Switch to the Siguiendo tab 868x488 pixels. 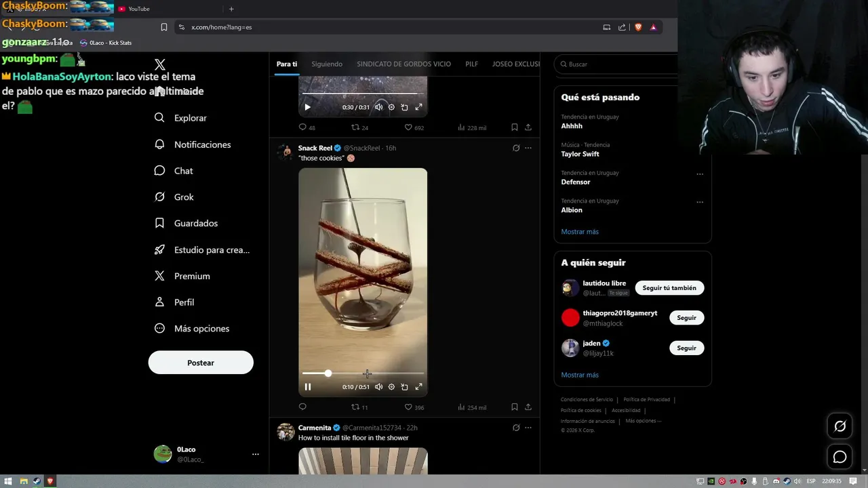(327, 64)
